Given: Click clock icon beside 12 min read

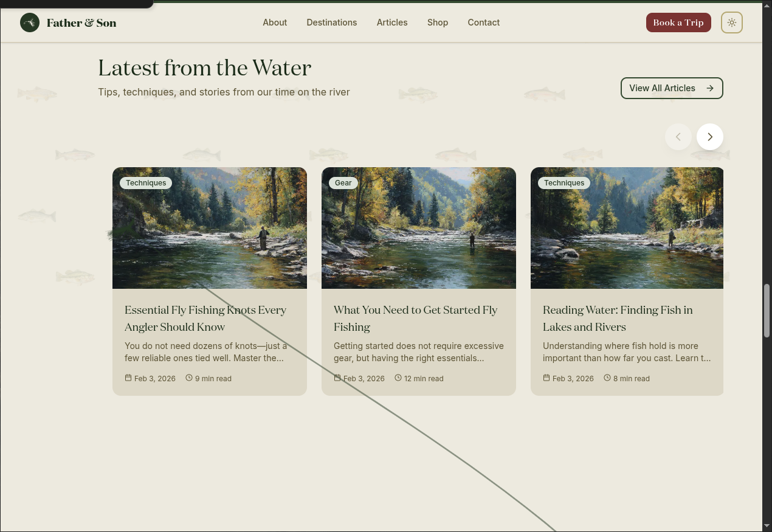Looking at the screenshot, I should pyautogui.click(x=398, y=378).
